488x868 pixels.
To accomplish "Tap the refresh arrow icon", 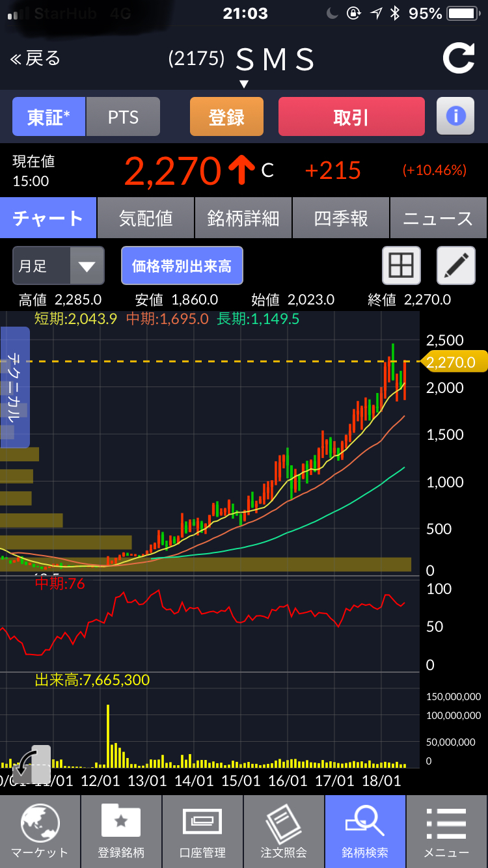I will (459, 59).
